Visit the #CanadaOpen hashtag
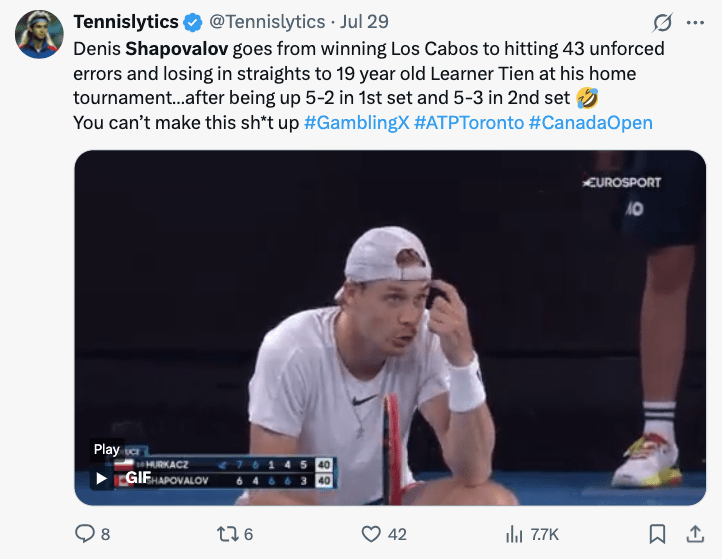 [590, 123]
